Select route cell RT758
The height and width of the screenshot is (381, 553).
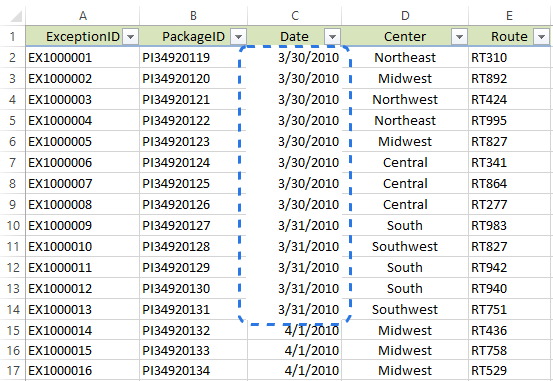click(x=510, y=350)
